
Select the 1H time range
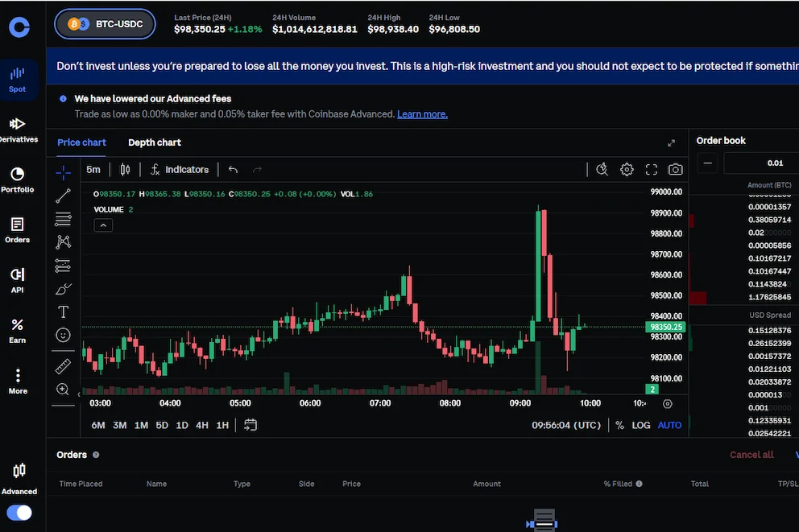[x=222, y=425]
